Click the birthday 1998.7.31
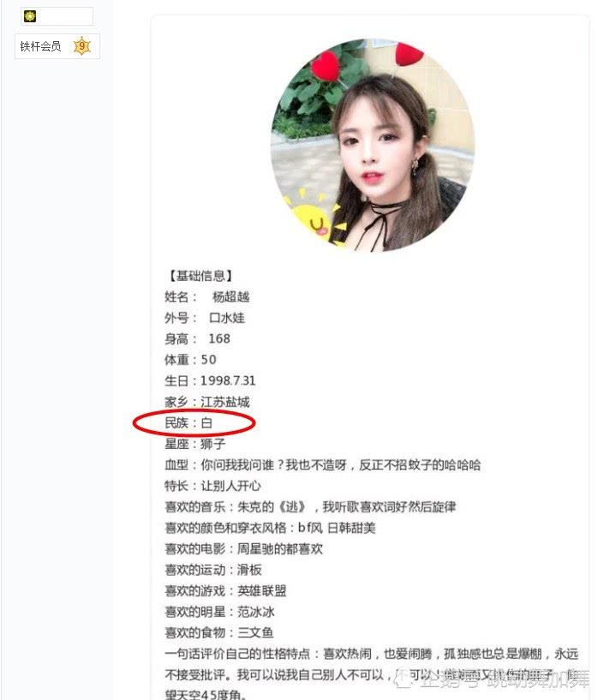The height and width of the screenshot is (700, 604). coord(228,380)
